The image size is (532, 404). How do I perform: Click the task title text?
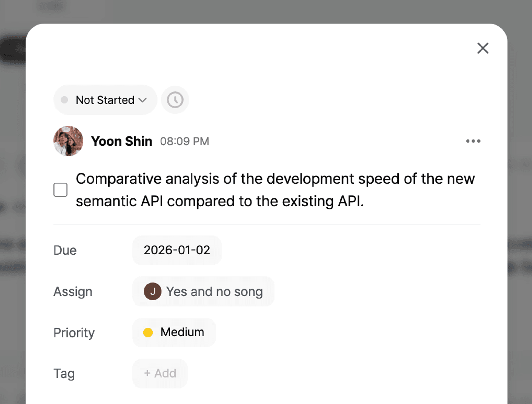click(x=275, y=190)
